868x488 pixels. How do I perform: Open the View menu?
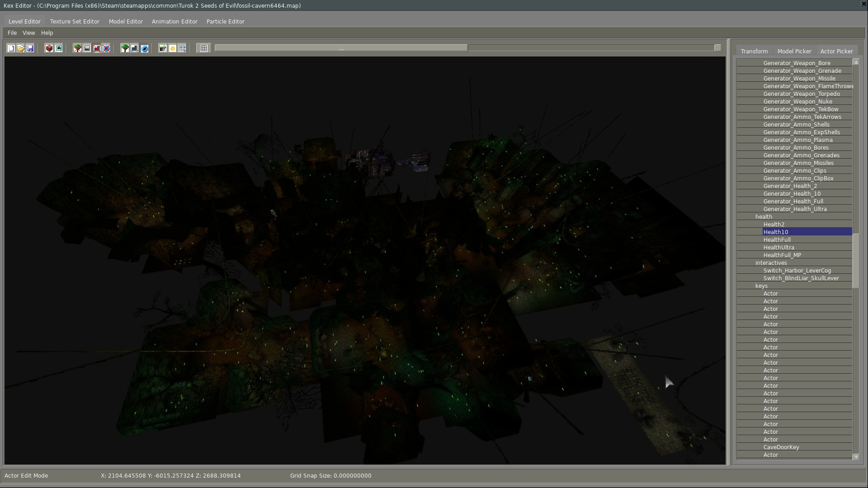[x=28, y=33]
